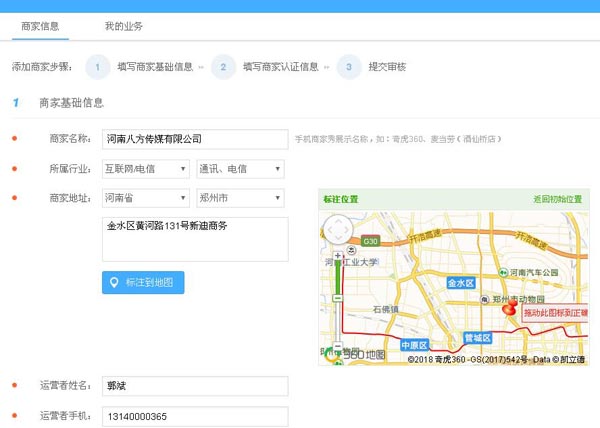This screenshot has height=428, width=600.
Task: Expand the 郑州市 city dropdown
Action: click(x=241, y=198)
